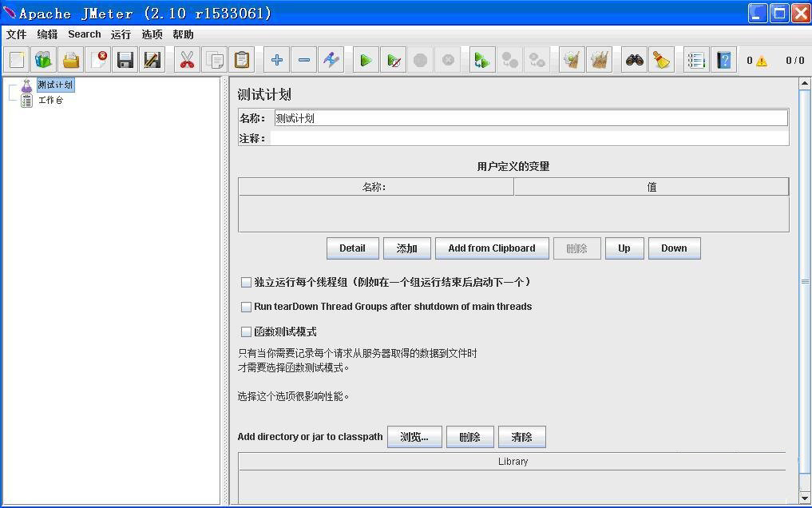Click the binoculars Search icon

634,61
